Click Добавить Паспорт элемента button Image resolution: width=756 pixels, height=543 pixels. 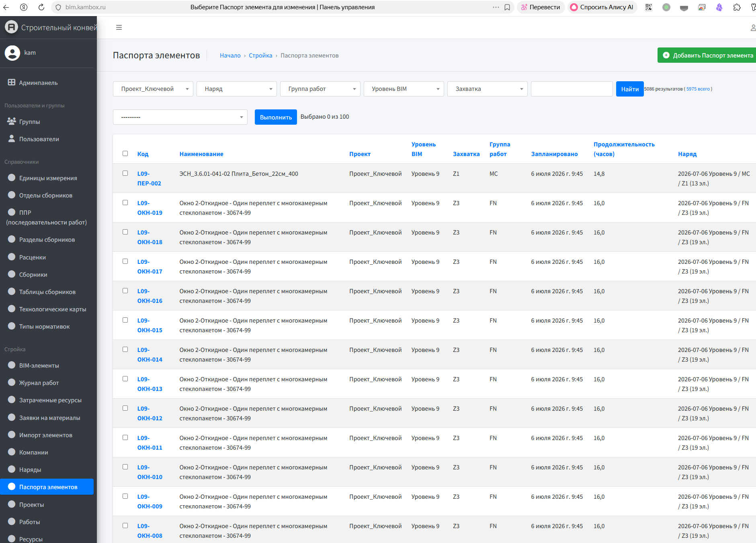tap(707, 55)
